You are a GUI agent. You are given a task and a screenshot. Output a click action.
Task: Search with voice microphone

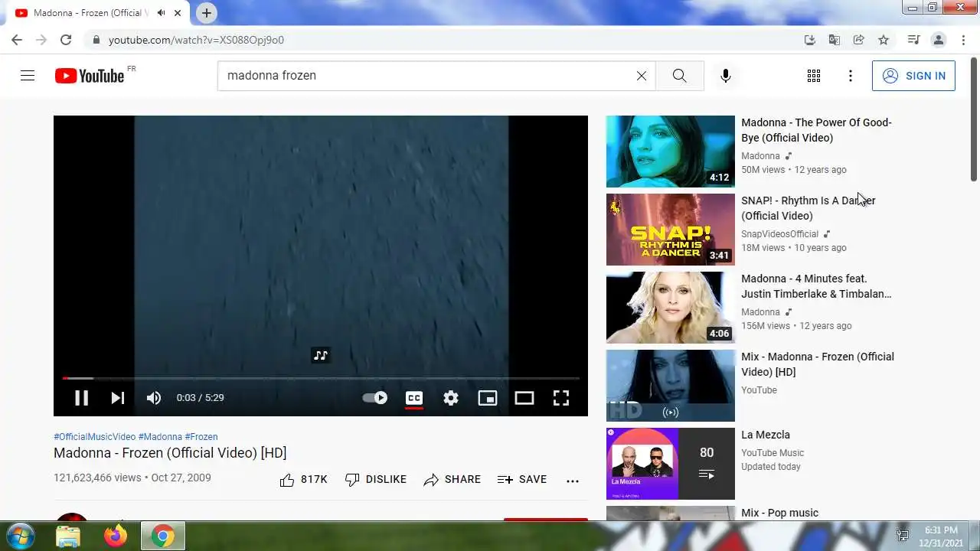click(726, 76)
